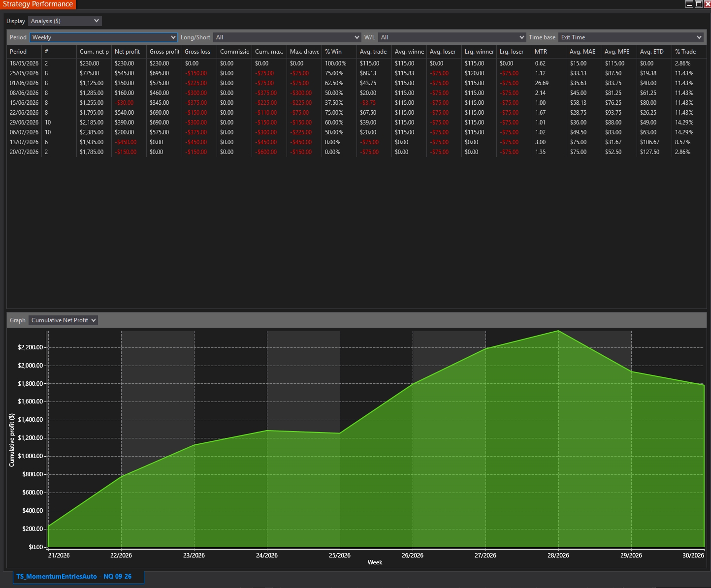
Task: Select the 18/05/2026 period row
Action: (356, 63)
